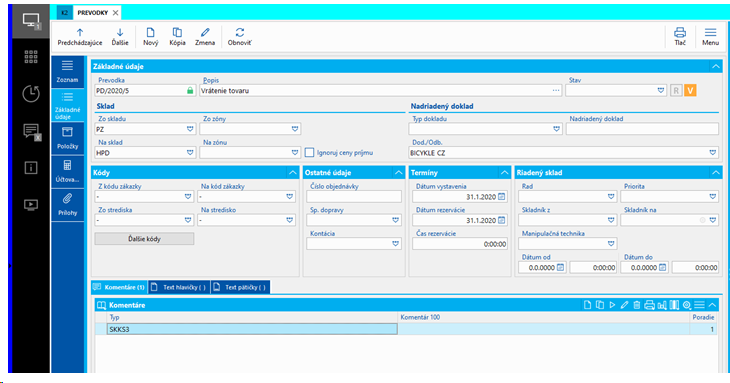
Task: Check Ignoruj ceny príjmu
Action: [310, 153]
